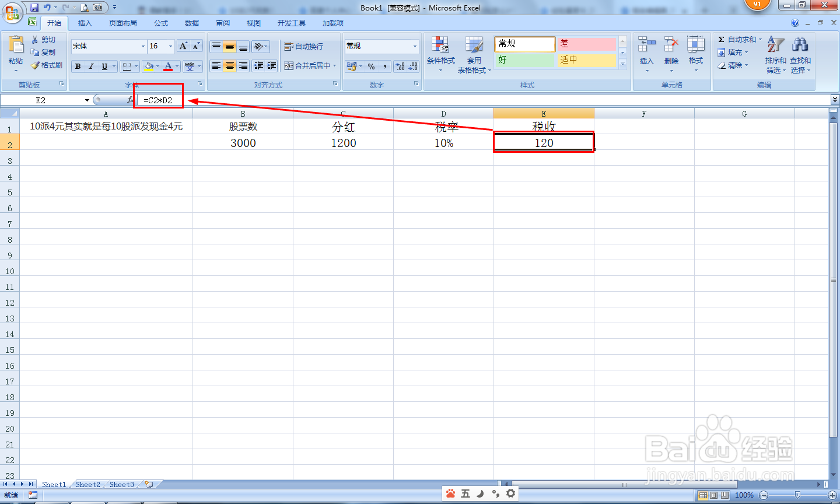This screenshot has height=504, width=840.
Task: Toggle Bold formatting
Action: point(78,66)
